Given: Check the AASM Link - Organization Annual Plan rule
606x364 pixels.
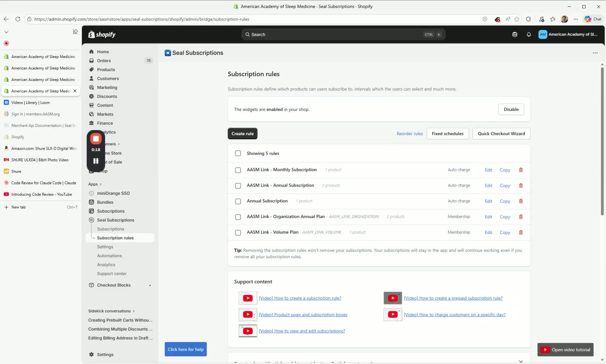Looking at the screenshot, I should 238,217.
